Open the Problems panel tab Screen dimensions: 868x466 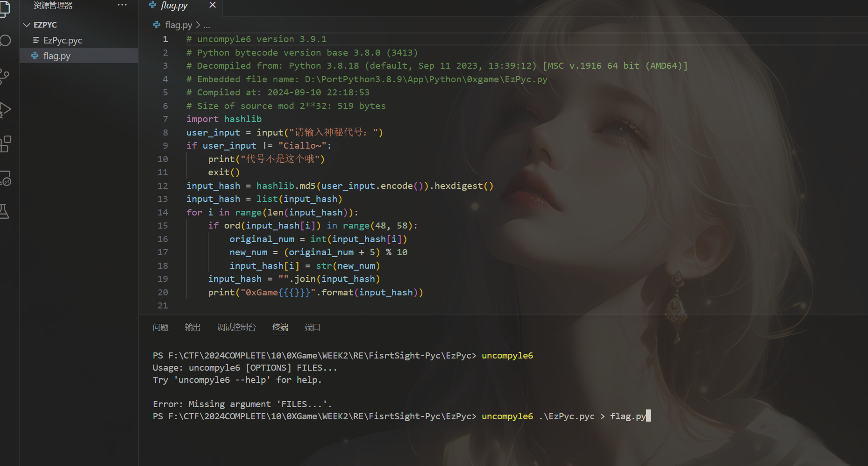coord(160,327)
